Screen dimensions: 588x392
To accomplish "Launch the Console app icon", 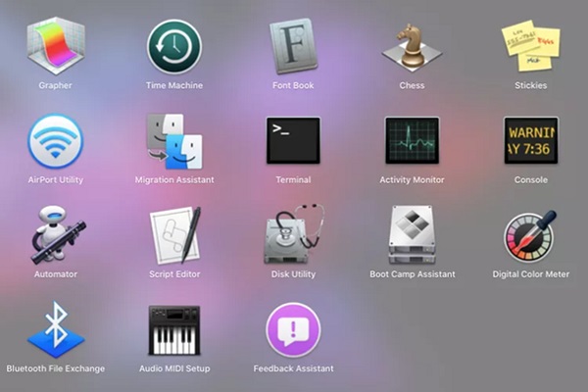I will 530,140.
